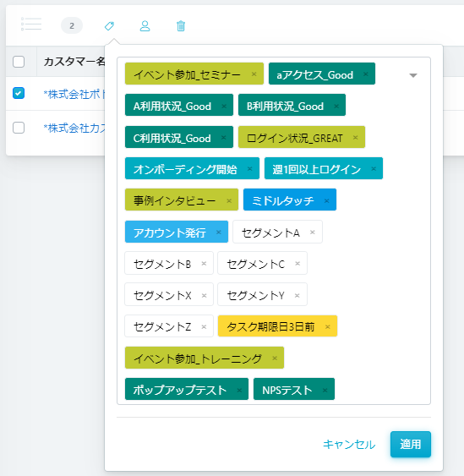The height and width of the screenshot is (476, 464).
Task: Check the second customer row checkbox
Action: [x=19, y=128]
